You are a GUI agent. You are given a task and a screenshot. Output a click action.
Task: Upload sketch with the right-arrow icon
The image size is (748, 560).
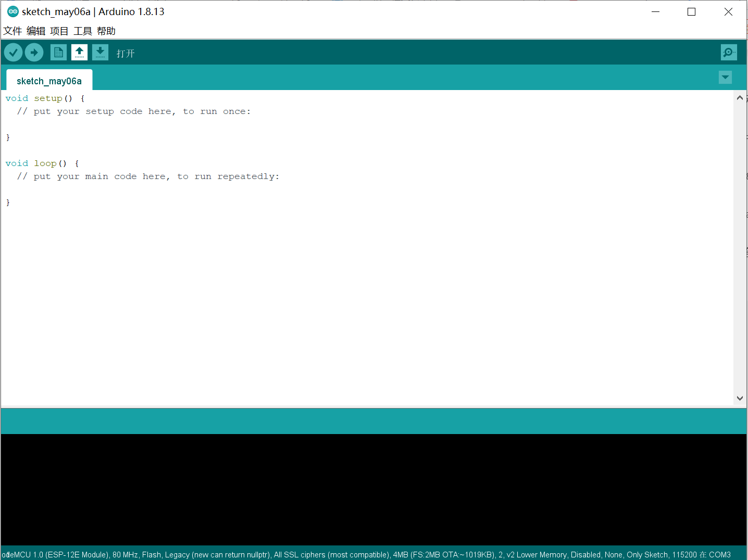34,52
